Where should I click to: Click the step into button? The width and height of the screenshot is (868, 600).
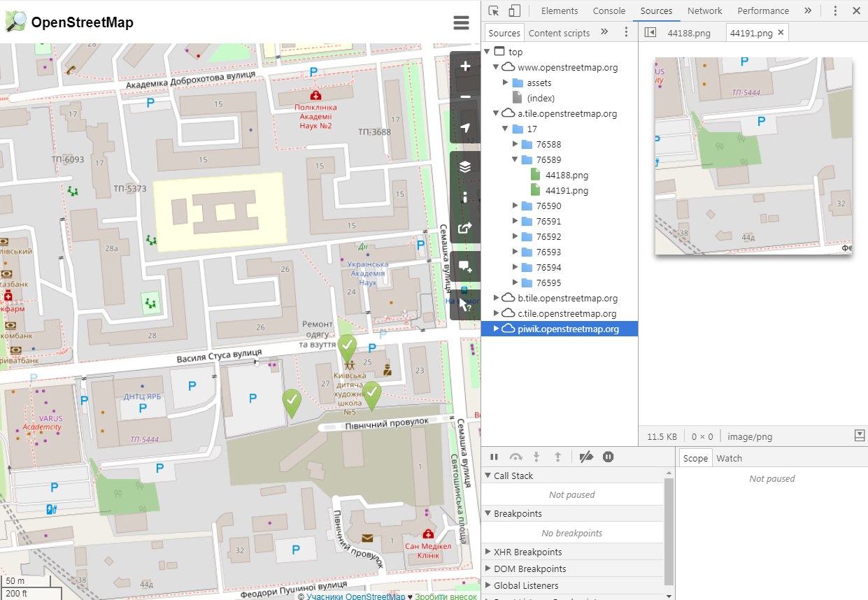click(536, 457)
